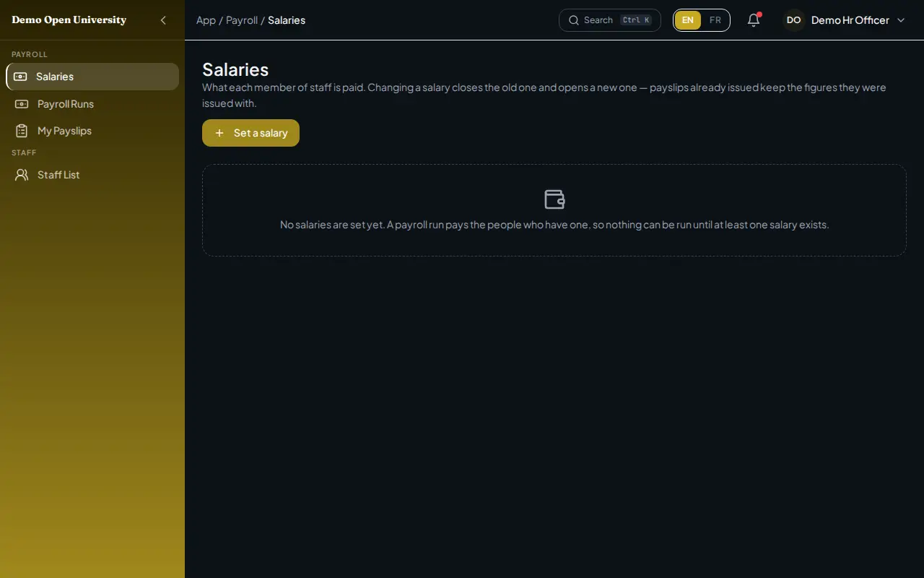Click the magnifier icon in the search box

click(574, 20)
